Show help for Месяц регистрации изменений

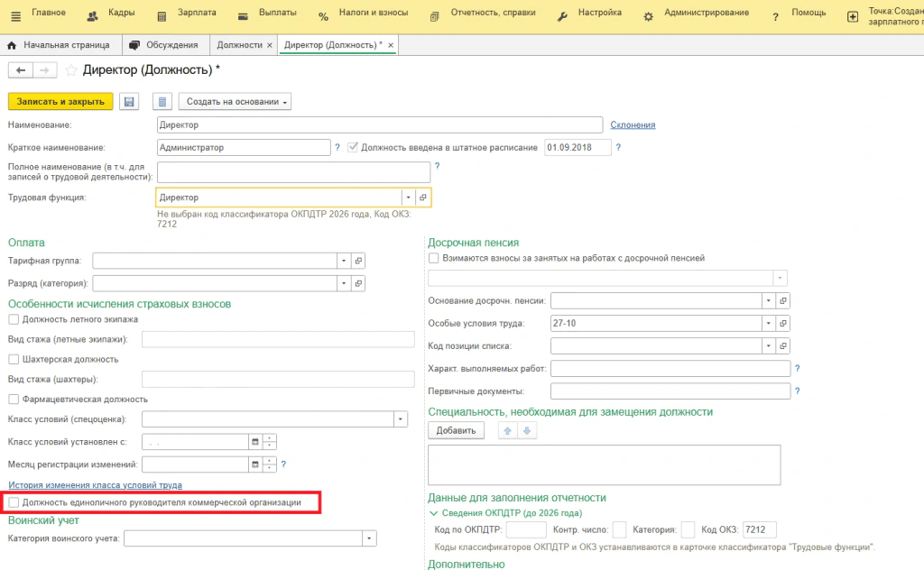283,464
